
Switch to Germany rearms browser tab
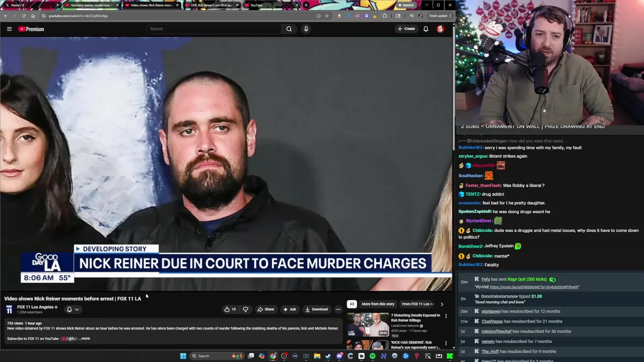[x=92, y=5]
